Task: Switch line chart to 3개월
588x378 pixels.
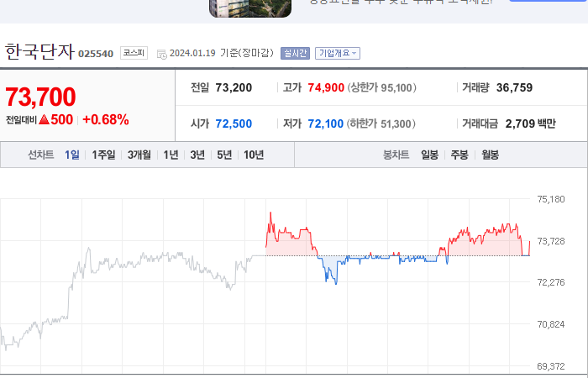Action: (139, 155)
